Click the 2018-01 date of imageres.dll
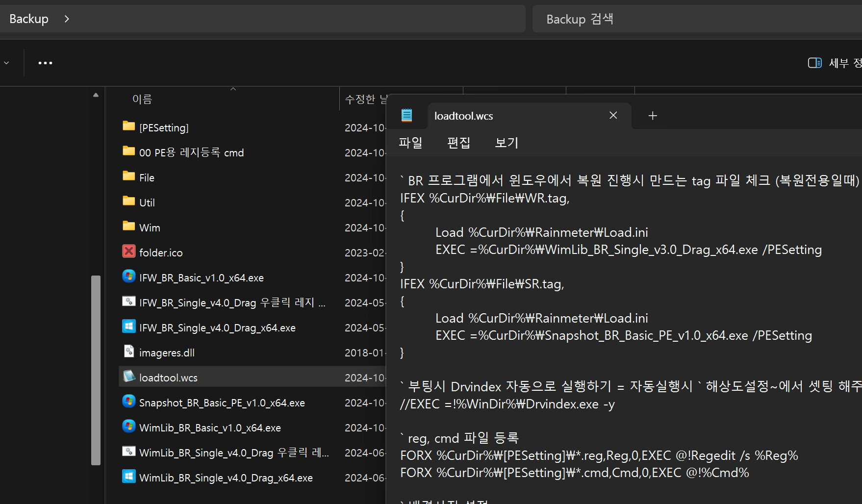 pos(365,353)
